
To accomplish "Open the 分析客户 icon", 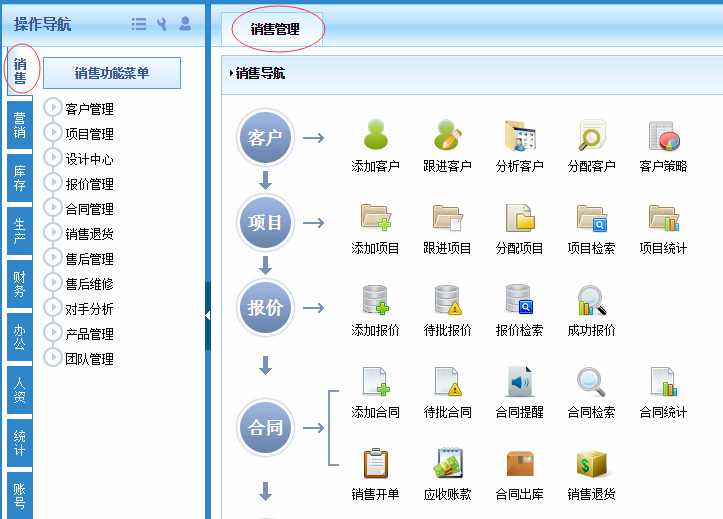I will click(520, 136).
